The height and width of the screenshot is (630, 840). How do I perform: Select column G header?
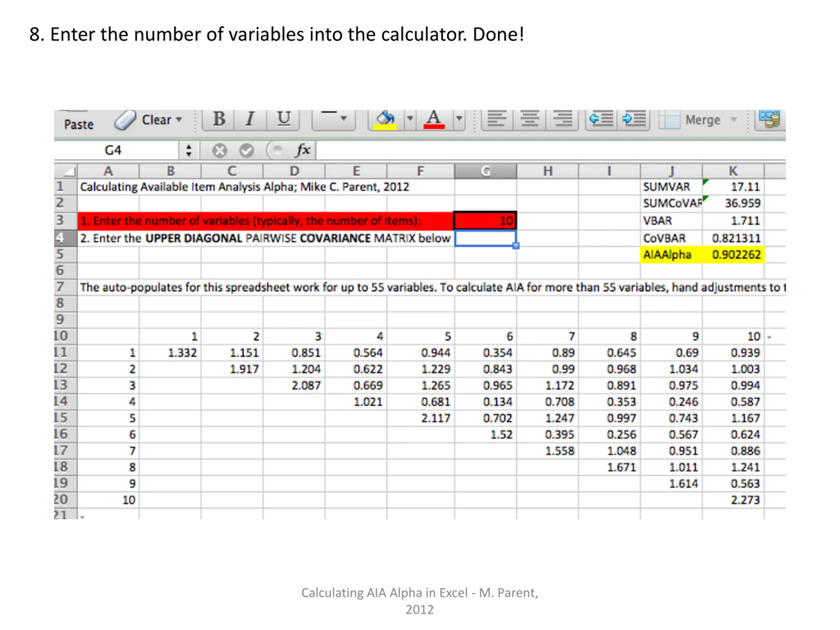point(485,171)
